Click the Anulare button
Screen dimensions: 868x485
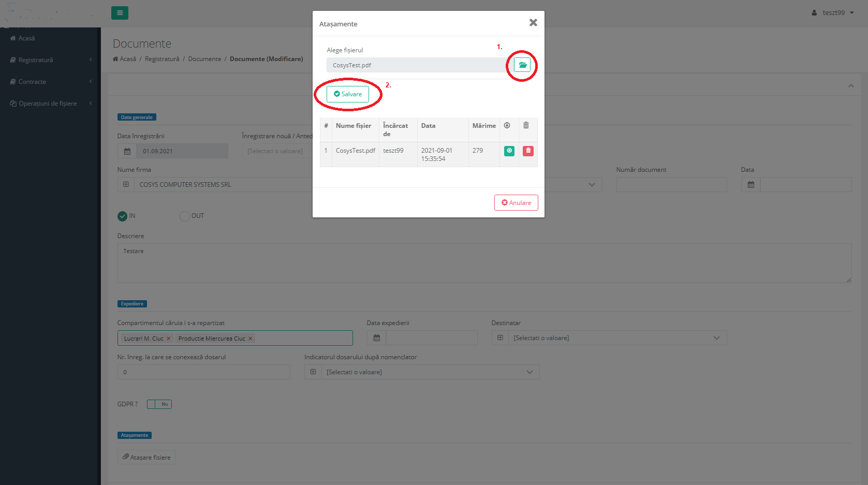[516, 203]
